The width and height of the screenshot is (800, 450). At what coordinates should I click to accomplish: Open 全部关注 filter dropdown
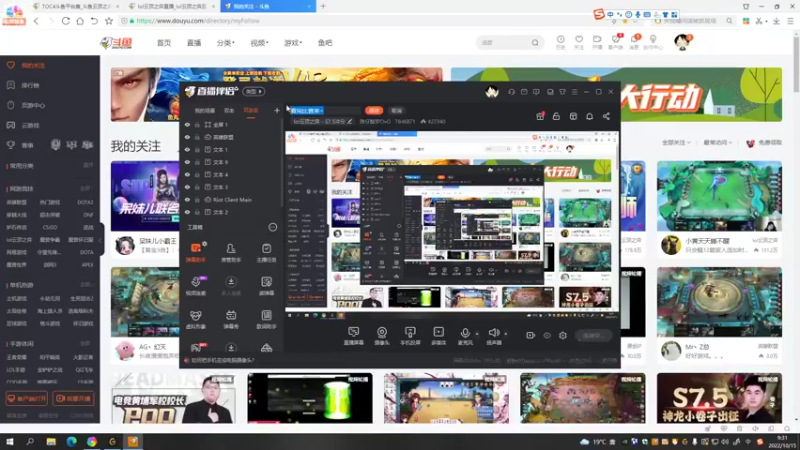coord(676,143)
